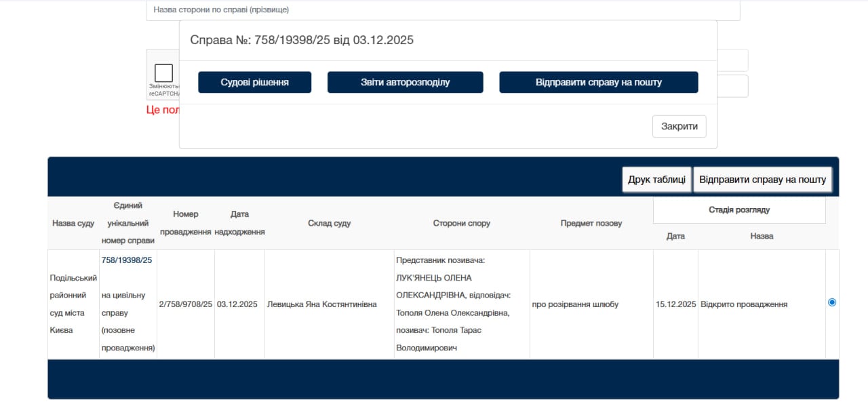Select the radio button in the case row
The width and height of the screenshot is (868, 406).
[832, 302]
